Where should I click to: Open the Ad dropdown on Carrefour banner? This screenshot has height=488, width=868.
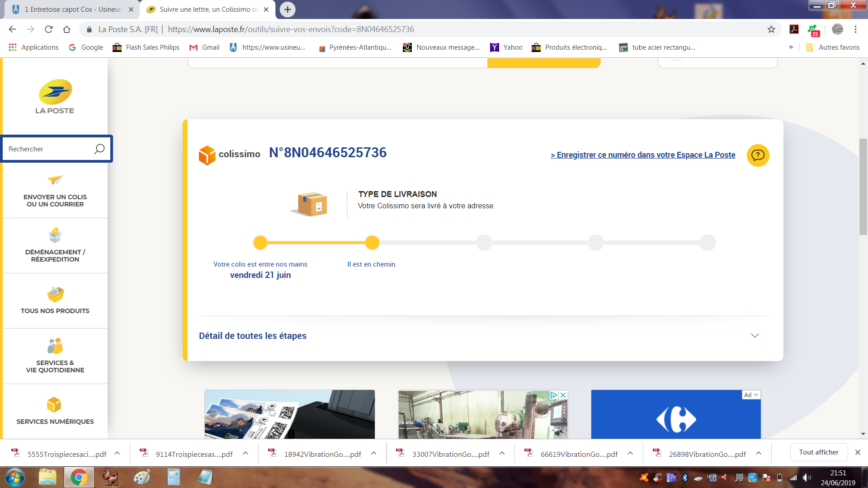(x=751, y=395)
